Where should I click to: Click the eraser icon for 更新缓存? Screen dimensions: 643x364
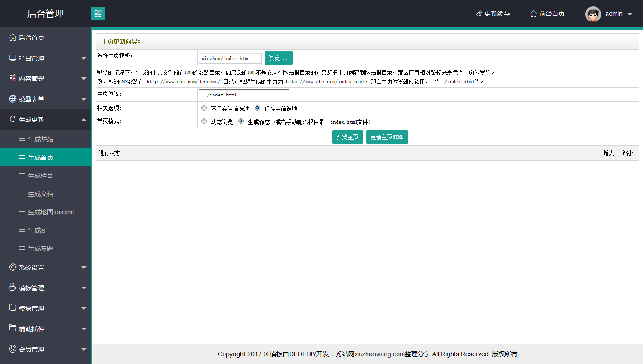[x=479, y=14]
